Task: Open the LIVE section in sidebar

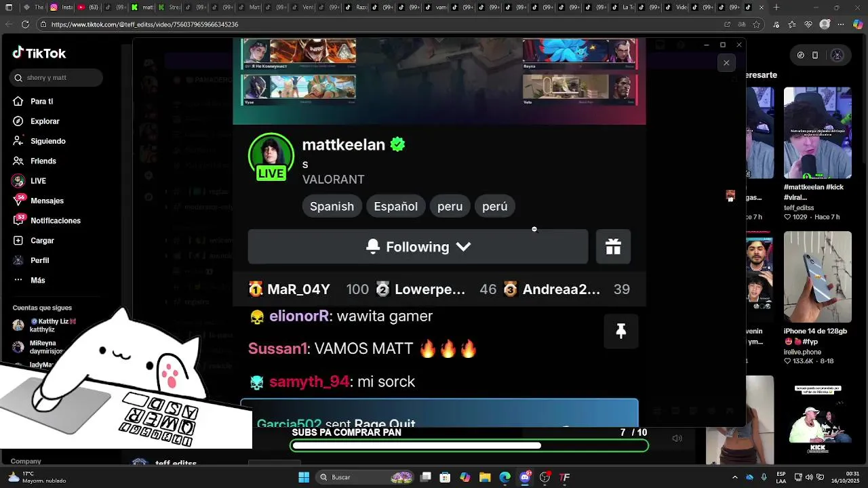Action: pyautogui.click(x=38, y=181)
